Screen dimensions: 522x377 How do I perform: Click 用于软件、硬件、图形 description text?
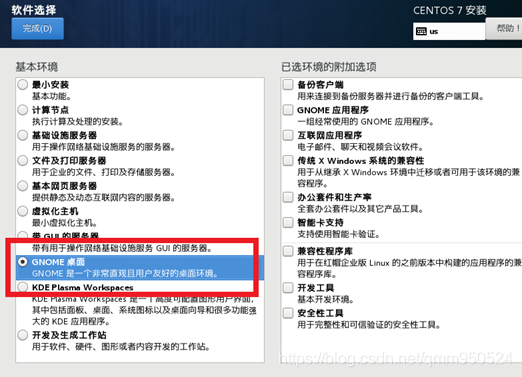tap(121, 347)
